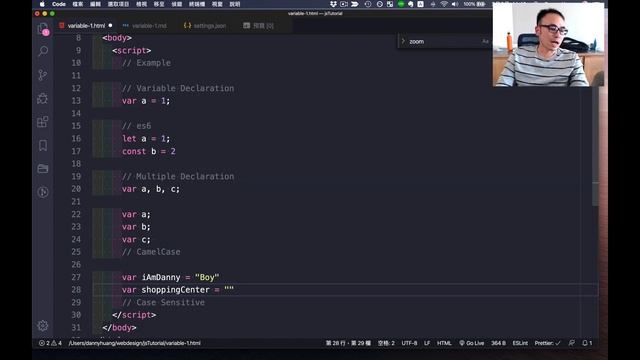
Task: Change the UTF-8 file encoding
Action: click(409, 343)
